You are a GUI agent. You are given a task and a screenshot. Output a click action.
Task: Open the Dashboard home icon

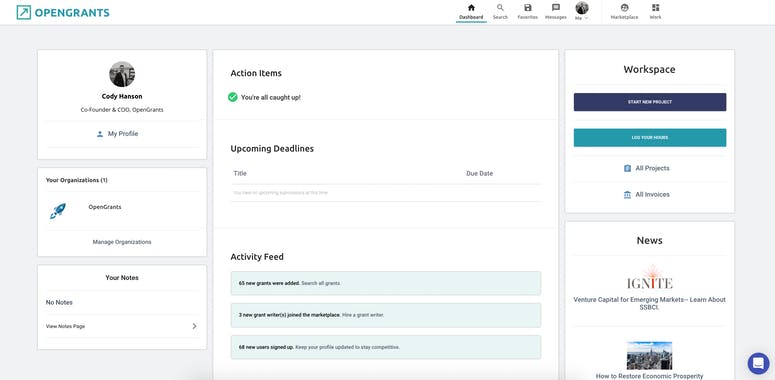tap(471, 7)
